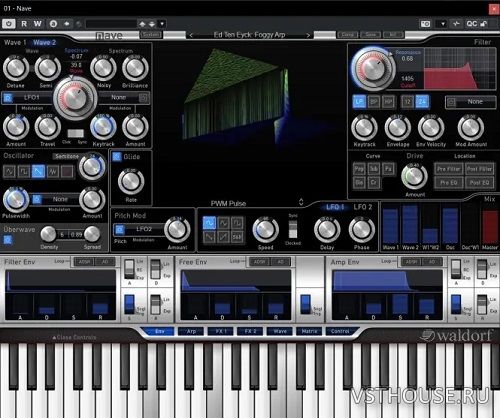Switch to the Wave 2 tab

pos(45,42)
